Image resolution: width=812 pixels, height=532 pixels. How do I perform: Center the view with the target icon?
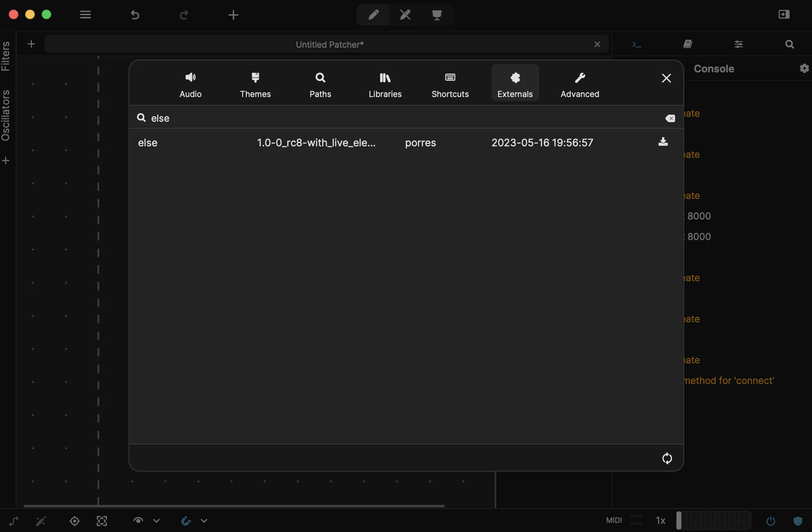pos(74,521)
